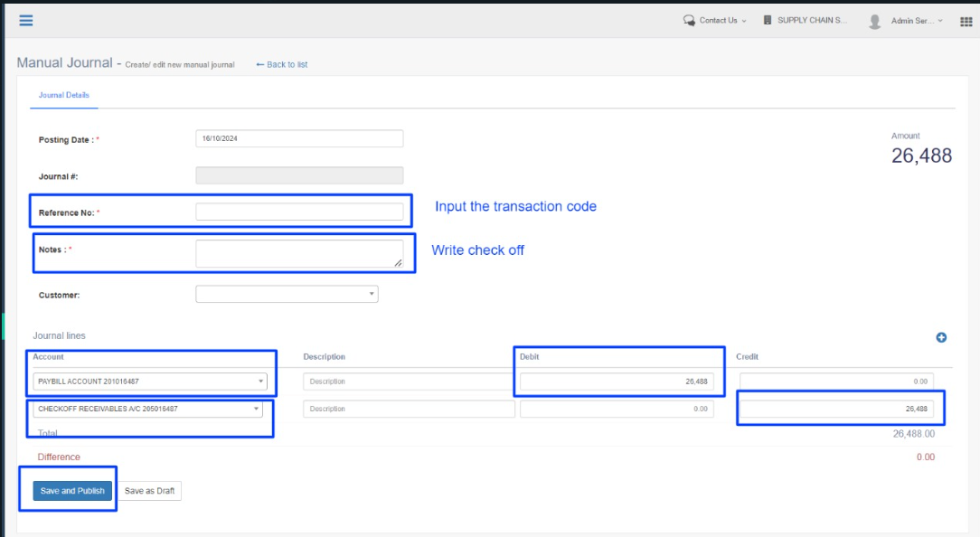Go back via Back to list link
Viewport: 980px width, 537px height.
[x=282, y=64]
